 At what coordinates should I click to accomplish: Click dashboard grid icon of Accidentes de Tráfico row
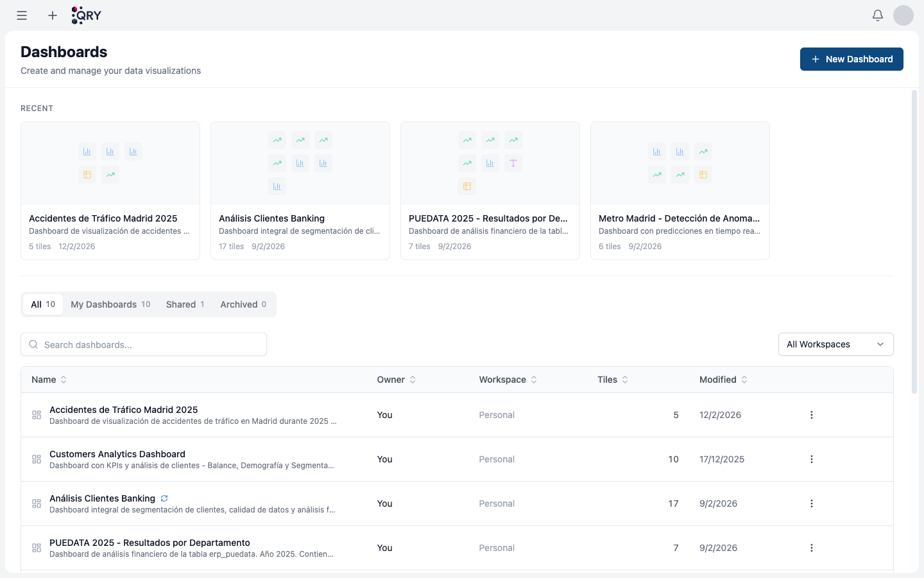point(37,415)
